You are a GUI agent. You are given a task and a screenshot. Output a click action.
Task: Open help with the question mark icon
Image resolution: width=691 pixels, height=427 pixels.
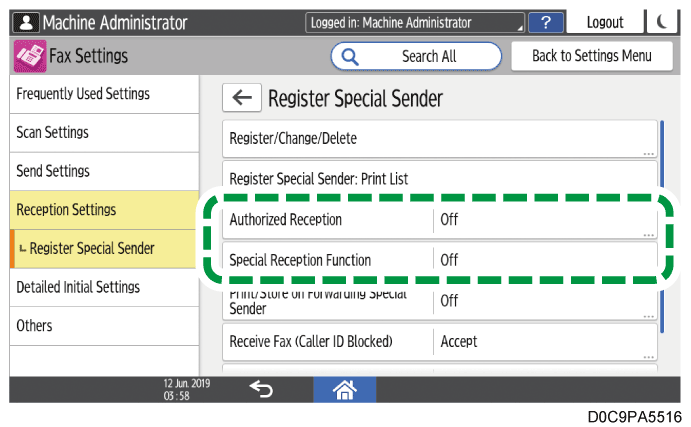point(545,22)
